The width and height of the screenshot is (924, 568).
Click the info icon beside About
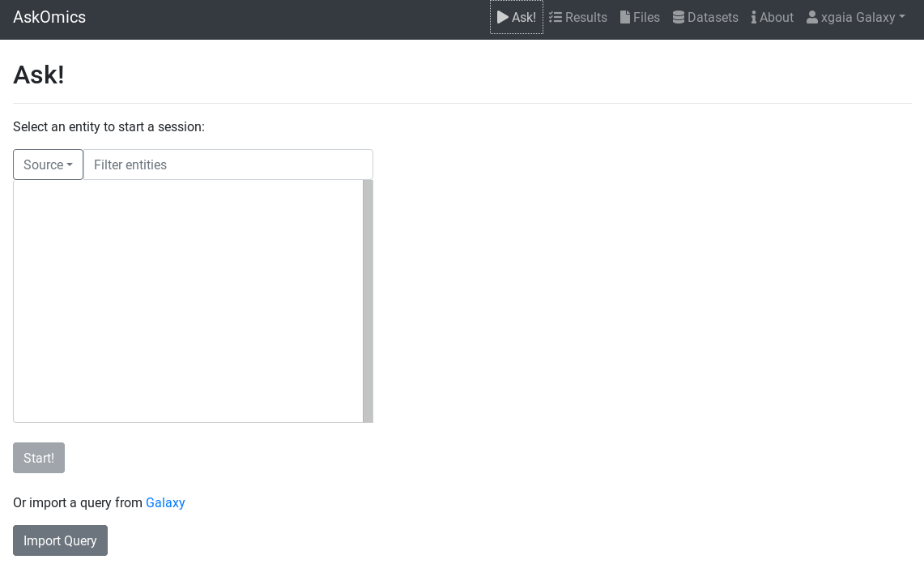[x=754, y=17]
